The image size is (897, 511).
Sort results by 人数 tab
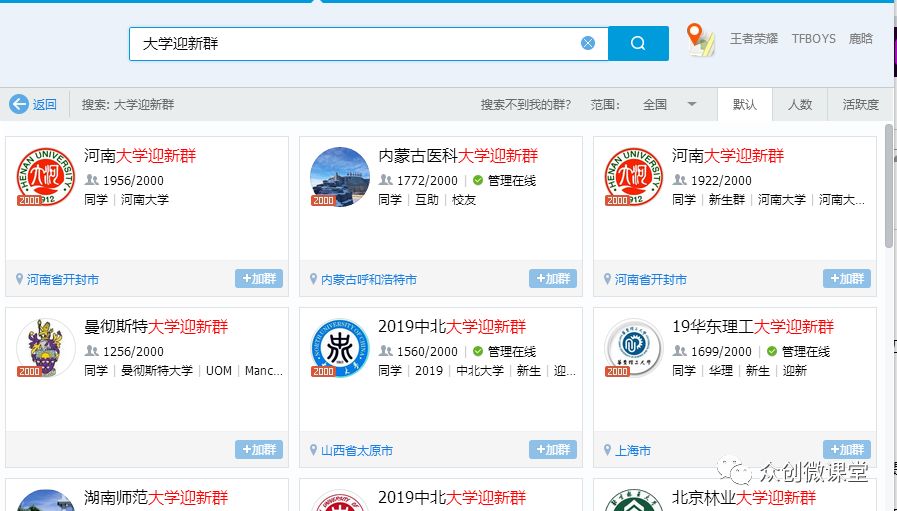pyautogui.click(x=800, y=104)
